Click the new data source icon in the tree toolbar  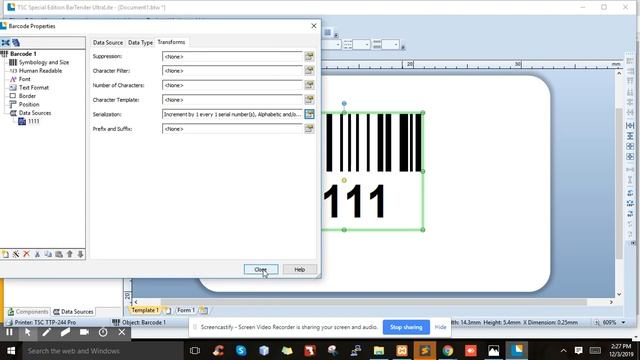click(5, 254)
